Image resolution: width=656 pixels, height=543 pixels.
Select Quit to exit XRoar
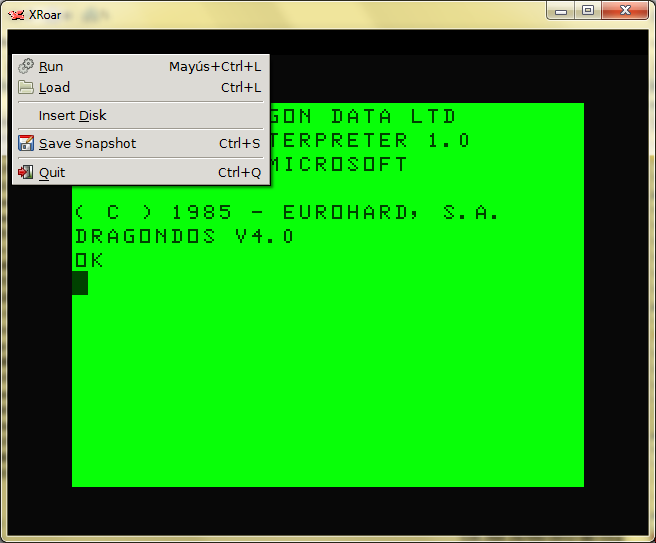pos(52,172)
